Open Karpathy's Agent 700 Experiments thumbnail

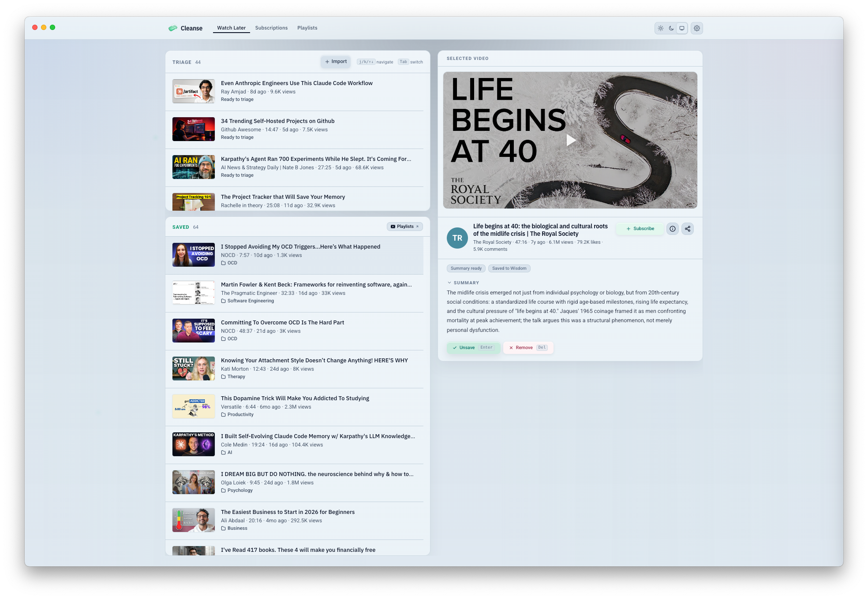tap(193, 167)
